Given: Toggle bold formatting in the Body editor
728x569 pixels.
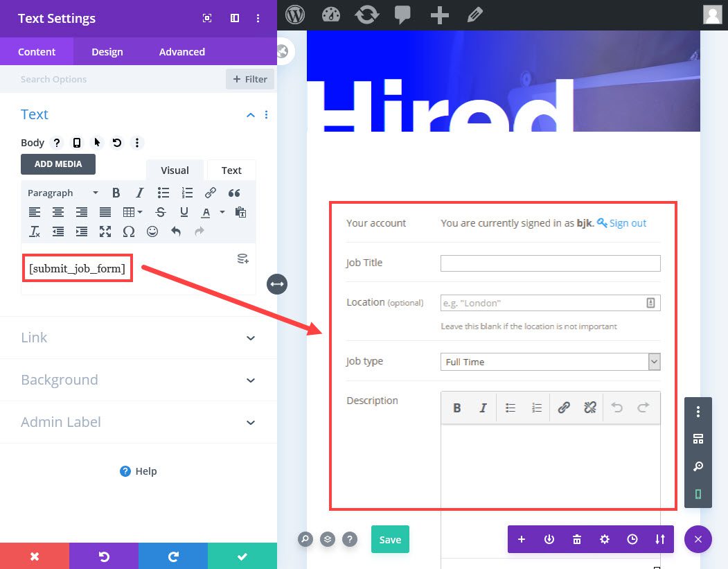Looking at the screenshot, I should click(x=116, y=193).
